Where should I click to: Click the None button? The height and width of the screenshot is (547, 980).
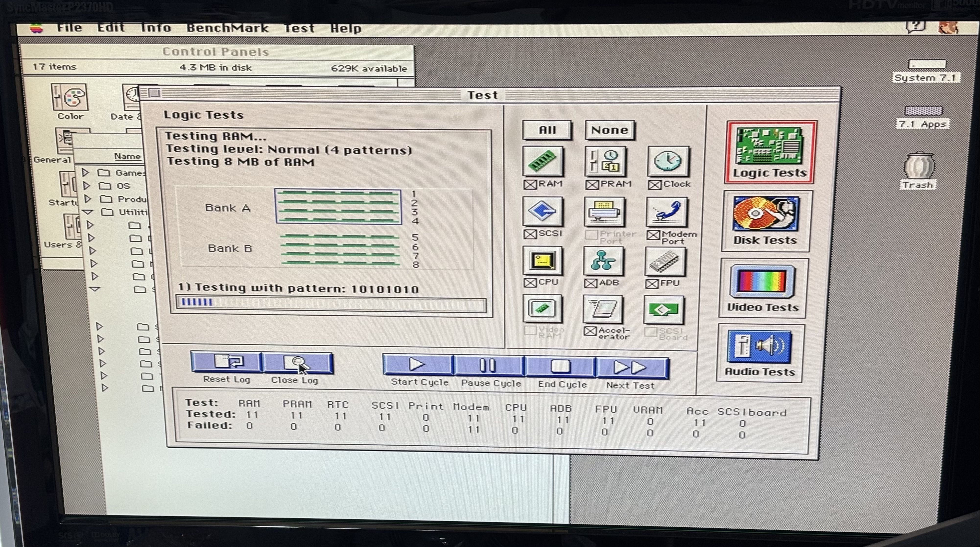(x=609, y=130)
